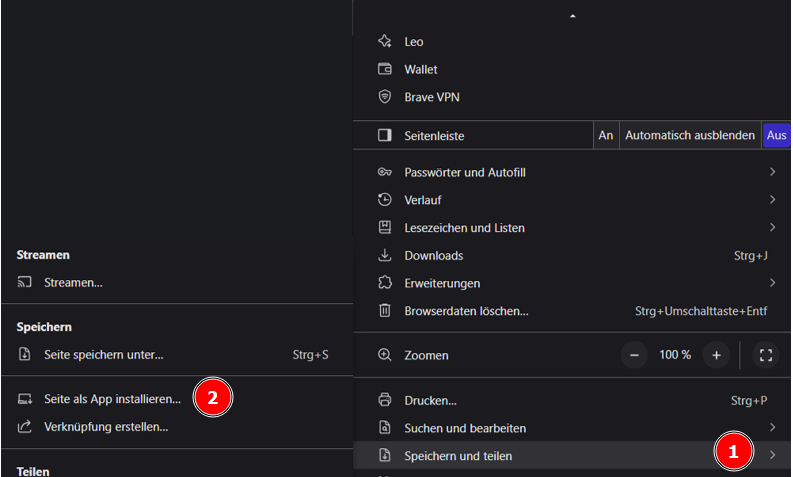This screenshot has width=793, height=477.
Task: Click the Brave VPN shield icon
Action: click(384, 98)
